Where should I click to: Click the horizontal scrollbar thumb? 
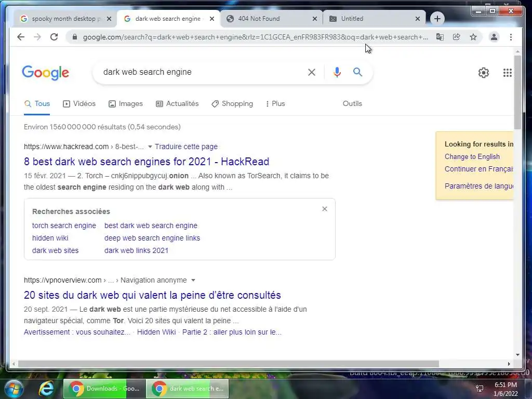(x=229, y=364)
